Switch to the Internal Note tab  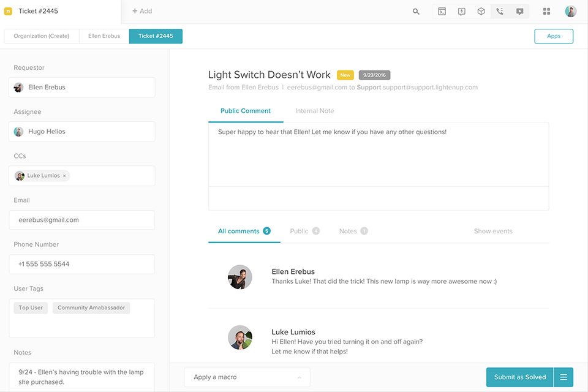point(314,111)
